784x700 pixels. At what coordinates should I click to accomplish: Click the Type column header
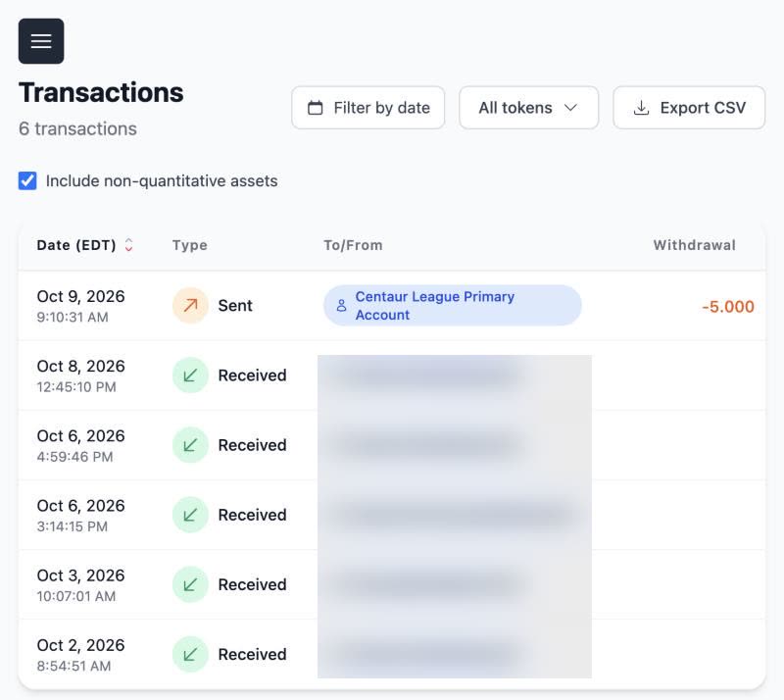pos(189,245)
